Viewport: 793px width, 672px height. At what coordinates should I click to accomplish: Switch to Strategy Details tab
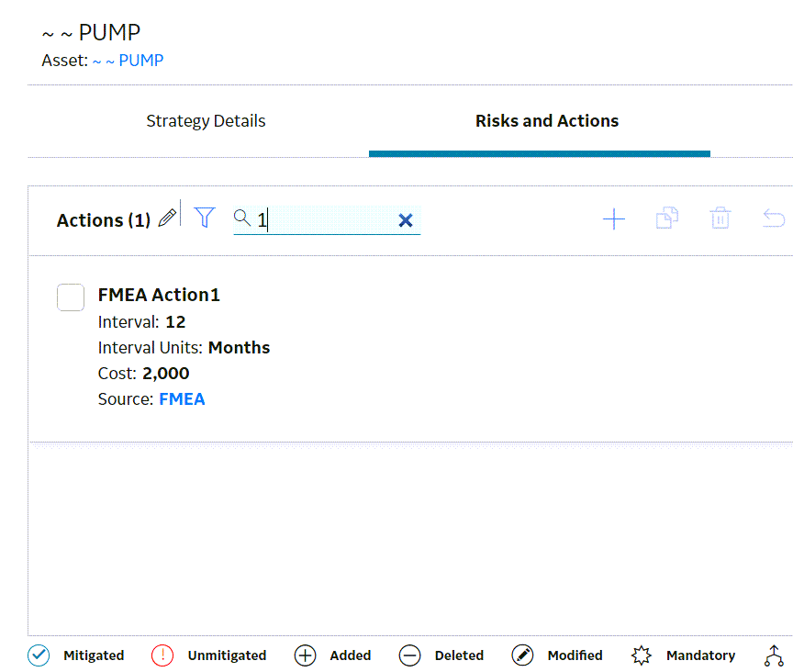(206, 121)
